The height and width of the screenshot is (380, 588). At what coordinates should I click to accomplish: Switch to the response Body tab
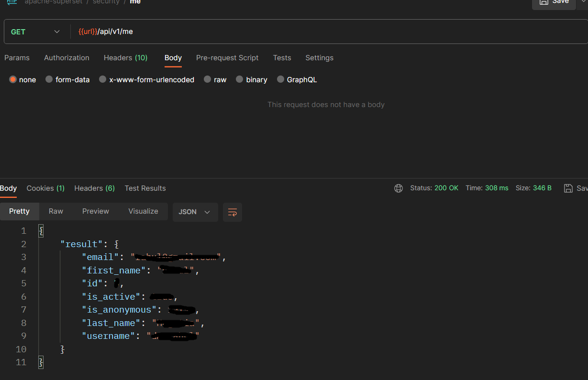[8, 188]
